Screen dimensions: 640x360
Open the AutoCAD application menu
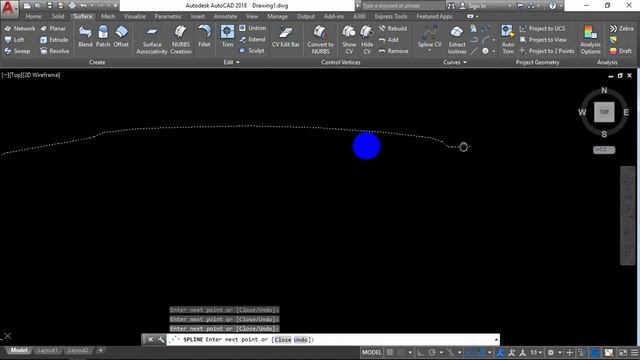[8, 8]
